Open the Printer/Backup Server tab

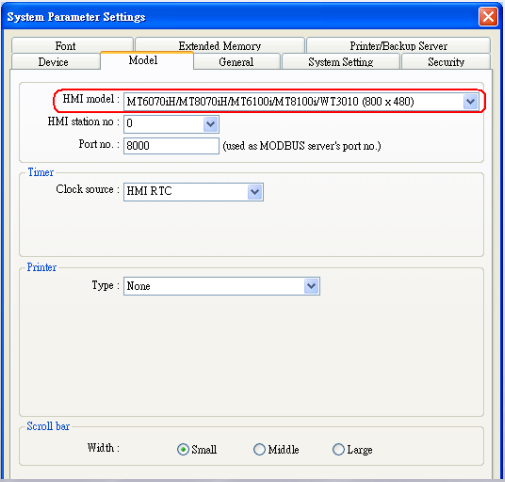[x=398, y=45]
